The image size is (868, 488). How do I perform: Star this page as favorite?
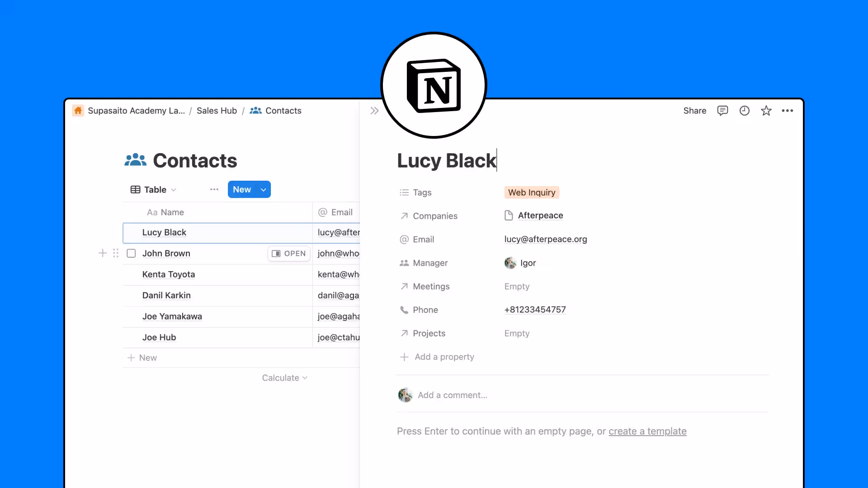coord(766,111)
